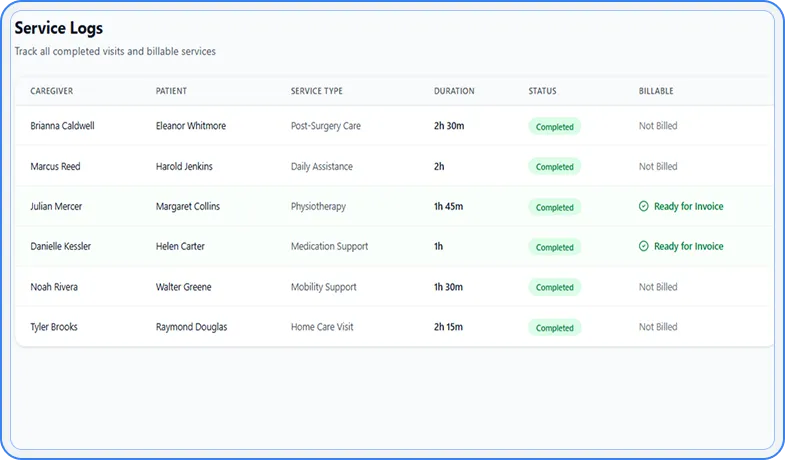Click the Duration column header
785x460 pixels.
click(x=454, y=92)
